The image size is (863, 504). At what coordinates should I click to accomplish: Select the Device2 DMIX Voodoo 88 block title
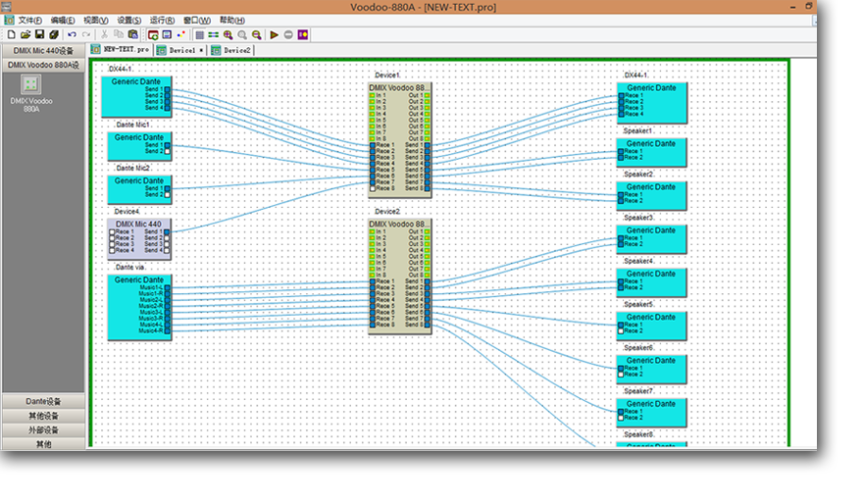tap(397, 225)
